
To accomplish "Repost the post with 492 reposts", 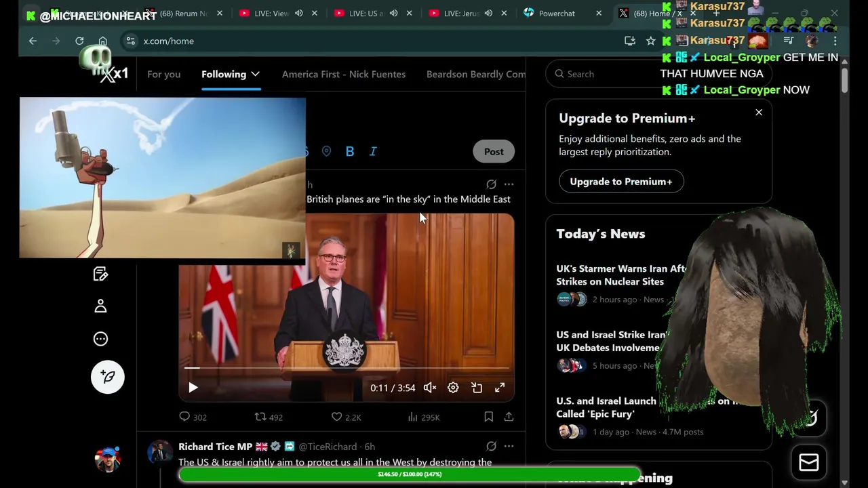I will pos(269,417).
